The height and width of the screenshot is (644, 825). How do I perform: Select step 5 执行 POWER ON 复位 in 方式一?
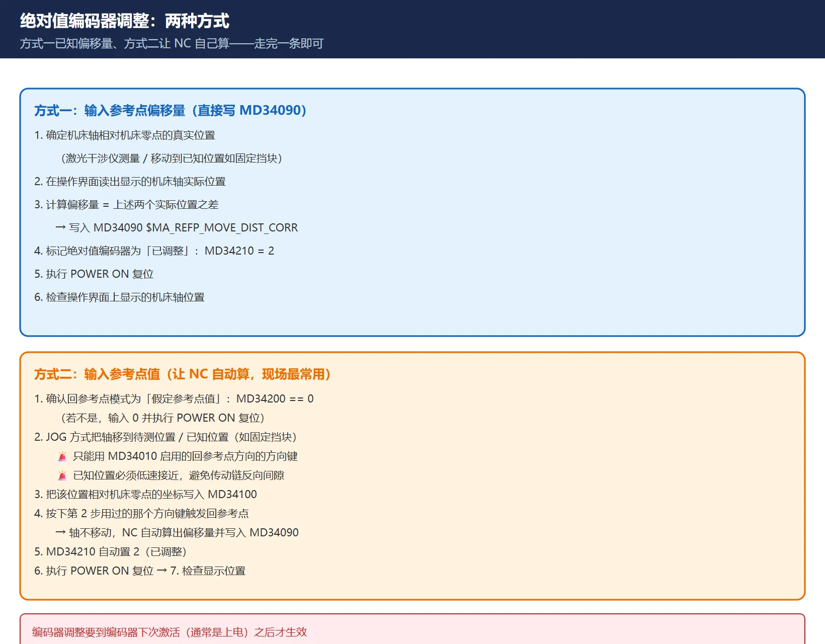94,274
